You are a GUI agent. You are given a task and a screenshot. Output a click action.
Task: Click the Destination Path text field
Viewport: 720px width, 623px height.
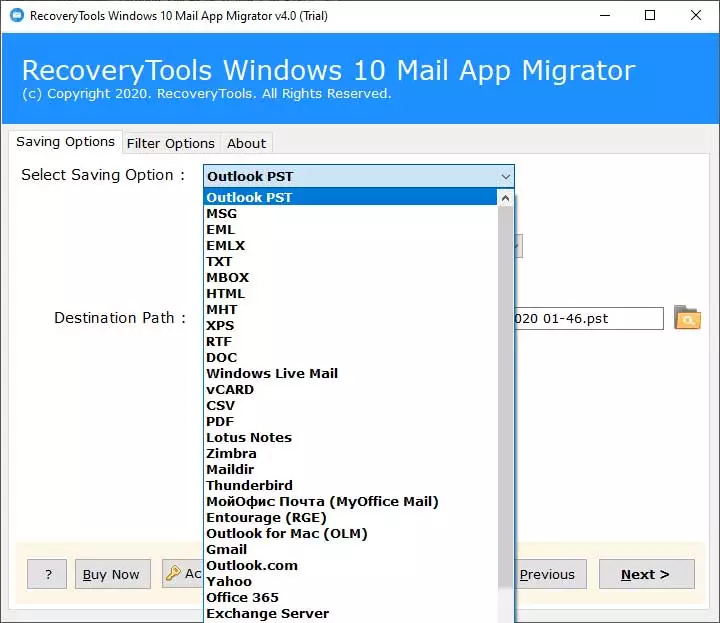pos(588,319)
